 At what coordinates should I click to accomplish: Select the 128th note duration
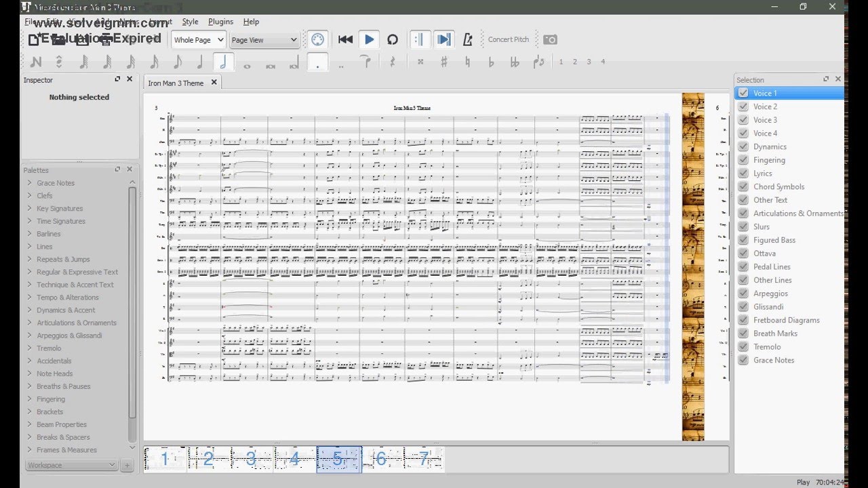point(83,62)
